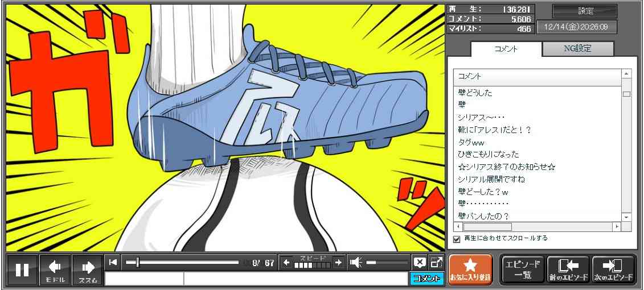Go to the previous episode
The width and height of the screenshot is (644, 290).
pyautogui.click(x=568, y=270)
